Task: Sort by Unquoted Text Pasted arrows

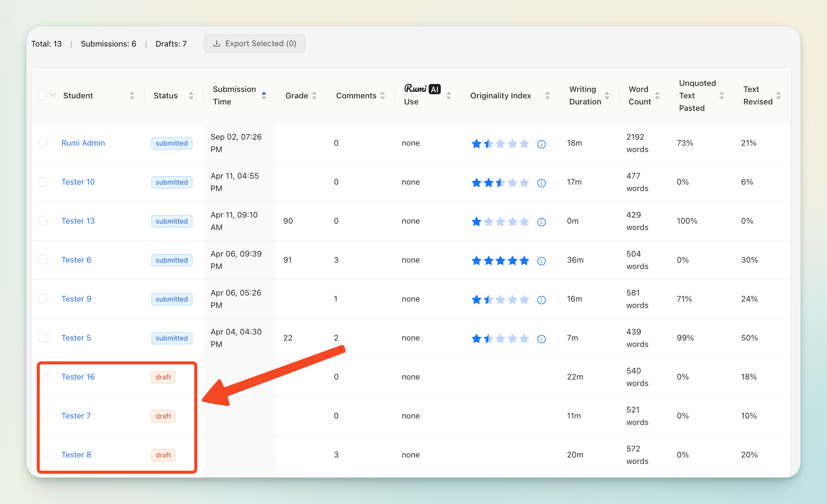Action: tap(722, 96)
